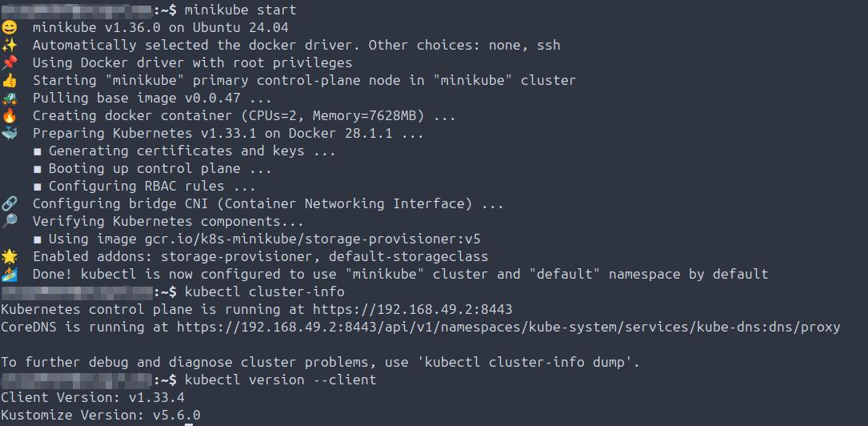
Task: Click the square bullet before 'Generating certificates'
Action: (37, 151)
